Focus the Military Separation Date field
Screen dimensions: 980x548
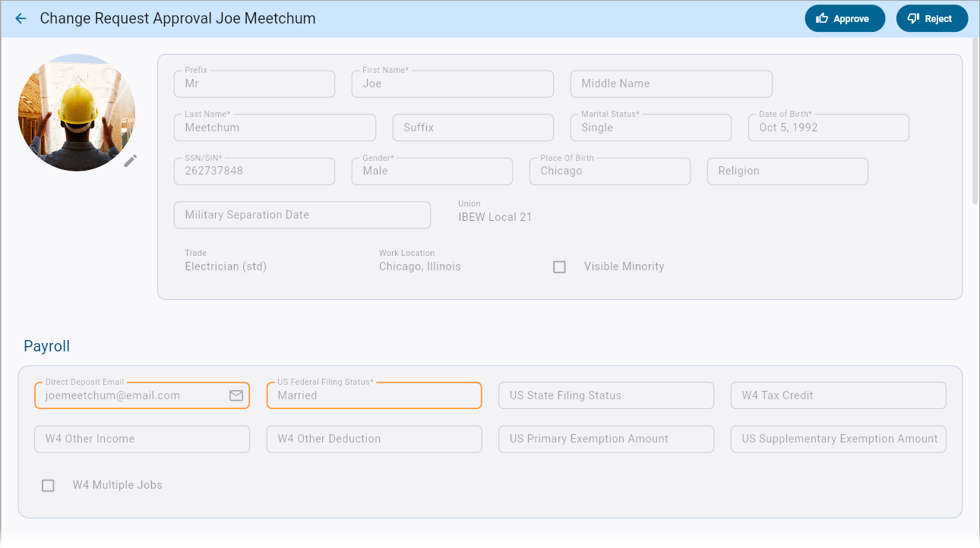point(302,215)
